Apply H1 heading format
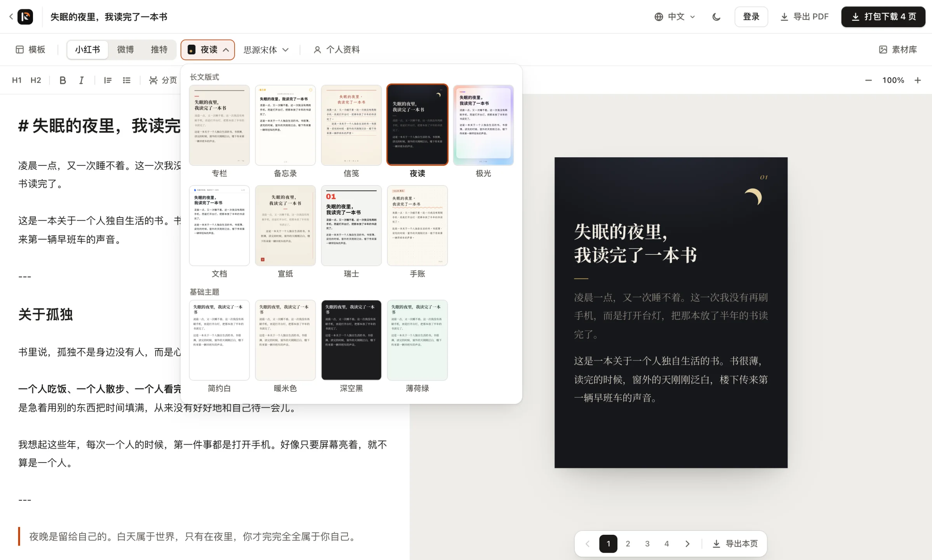Viewport: 932px width, 560px height. tap(17, 80)
